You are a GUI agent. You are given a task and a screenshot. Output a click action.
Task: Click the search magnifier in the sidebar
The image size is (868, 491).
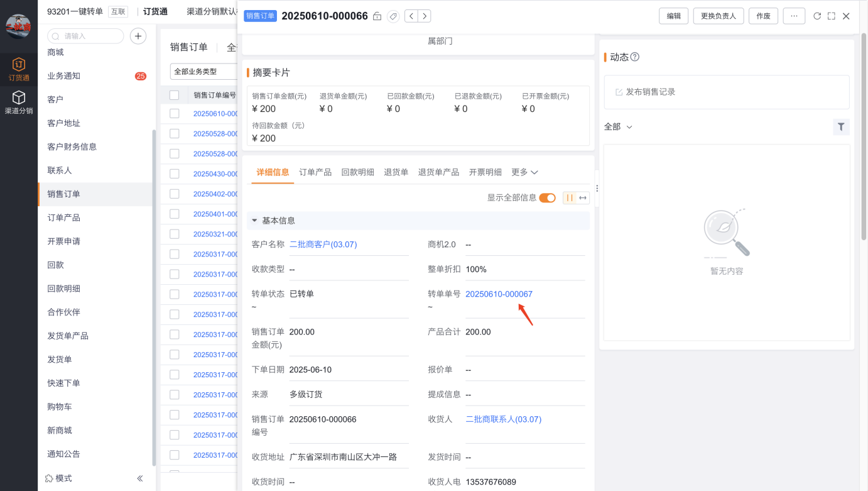pos(57,36)
